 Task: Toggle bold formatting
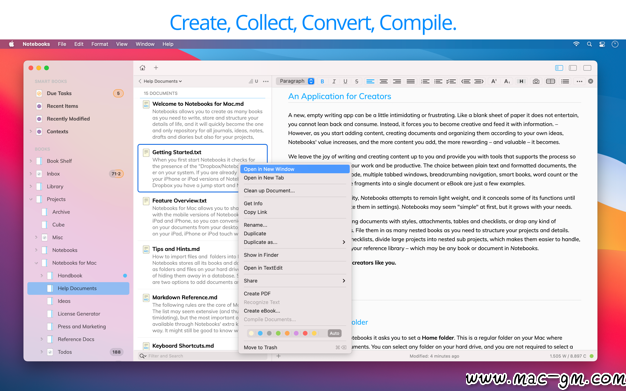click(x=323, y=81)
